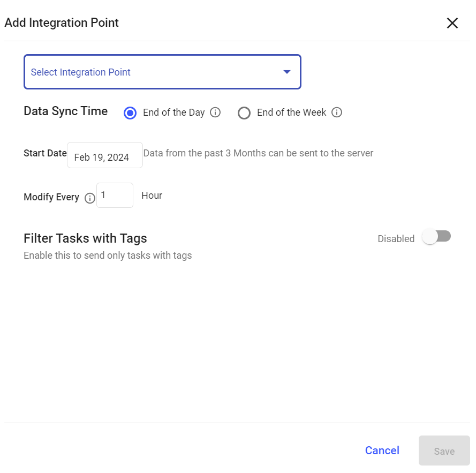This screenshot has width=476, height=473.
Task: View the Modify Every info icon
Action: (x=90, y=198)
